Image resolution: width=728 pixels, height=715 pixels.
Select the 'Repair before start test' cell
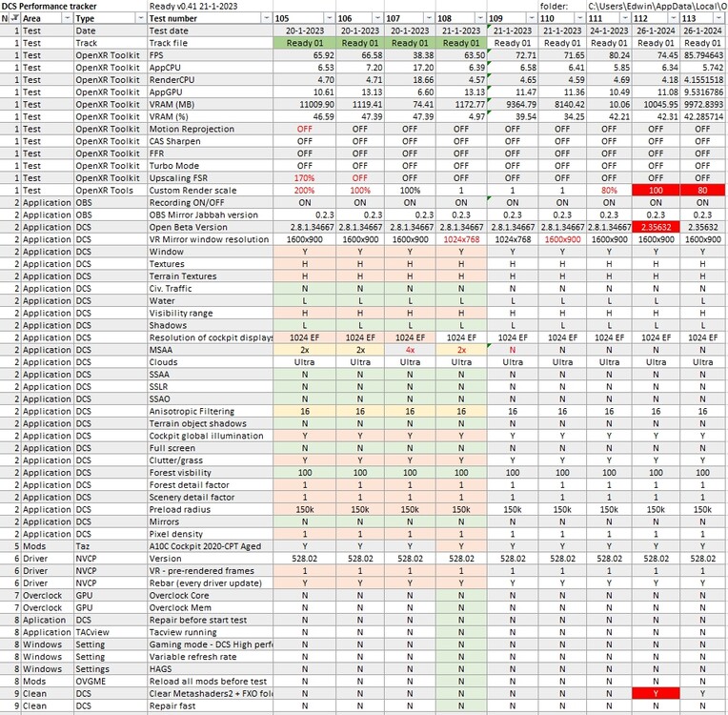tap(210, 621)
